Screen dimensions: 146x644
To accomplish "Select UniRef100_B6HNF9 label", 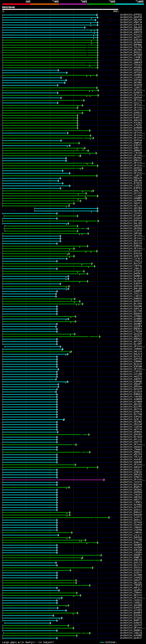I will pos(131,613).
